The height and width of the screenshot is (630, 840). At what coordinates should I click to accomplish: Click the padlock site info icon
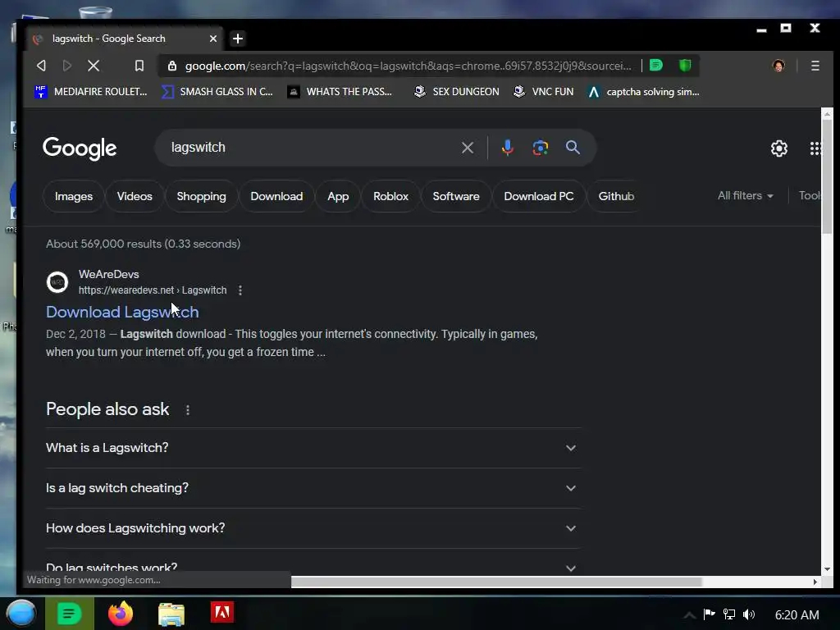click(172, 66)
